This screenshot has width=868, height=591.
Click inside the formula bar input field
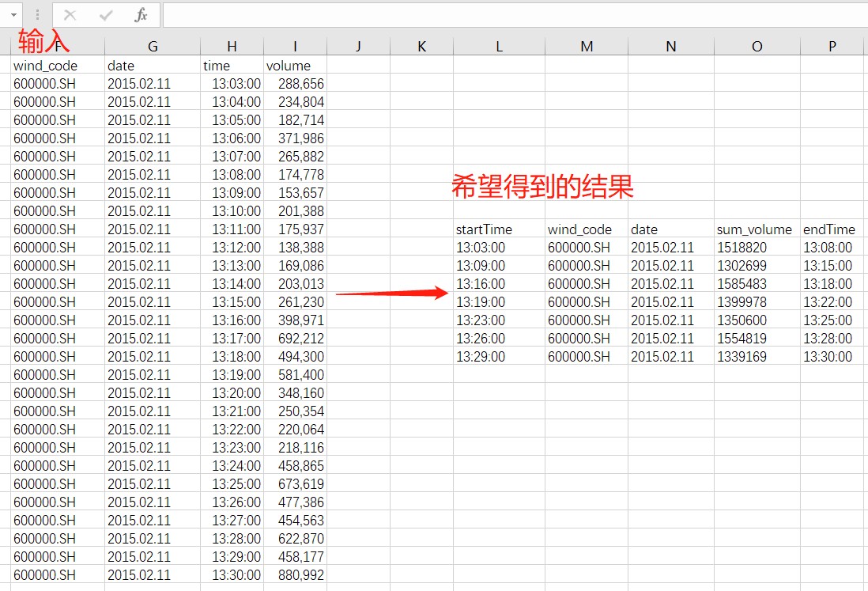514,15
